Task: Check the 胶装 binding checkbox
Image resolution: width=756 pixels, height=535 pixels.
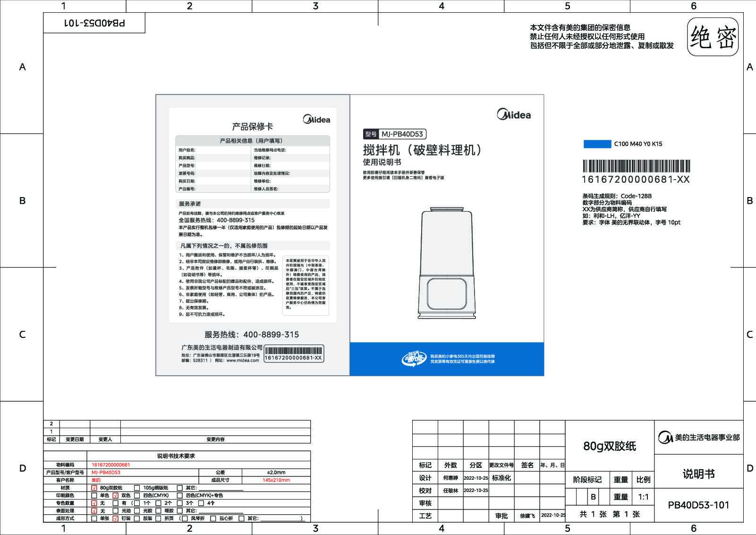Action: (137, 518)
